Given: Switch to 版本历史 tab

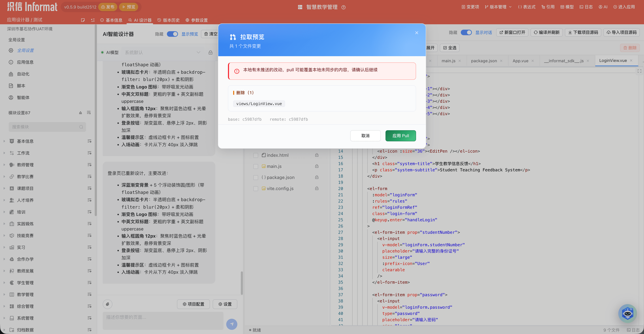Looking at the screenshot, I should 168,20.
